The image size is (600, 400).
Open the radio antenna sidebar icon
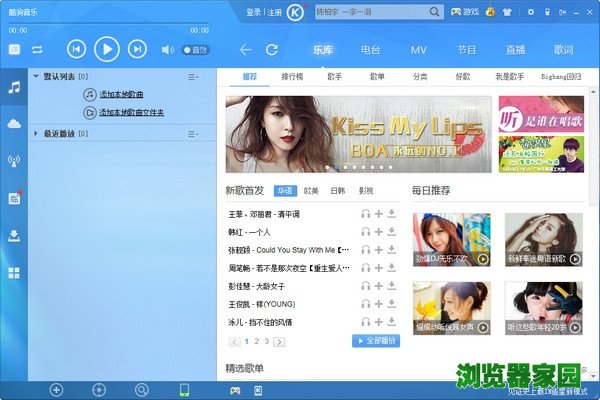[14, 160]
